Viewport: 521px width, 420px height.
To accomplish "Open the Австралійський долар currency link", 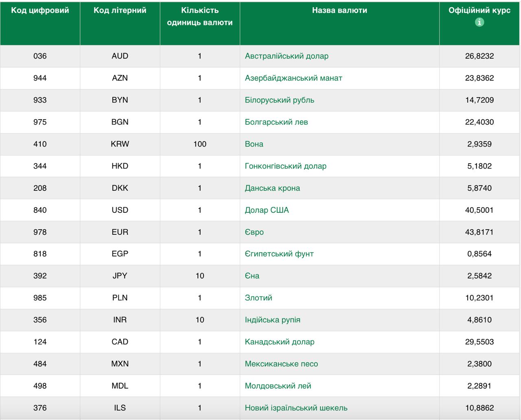I will click(287, 56).
